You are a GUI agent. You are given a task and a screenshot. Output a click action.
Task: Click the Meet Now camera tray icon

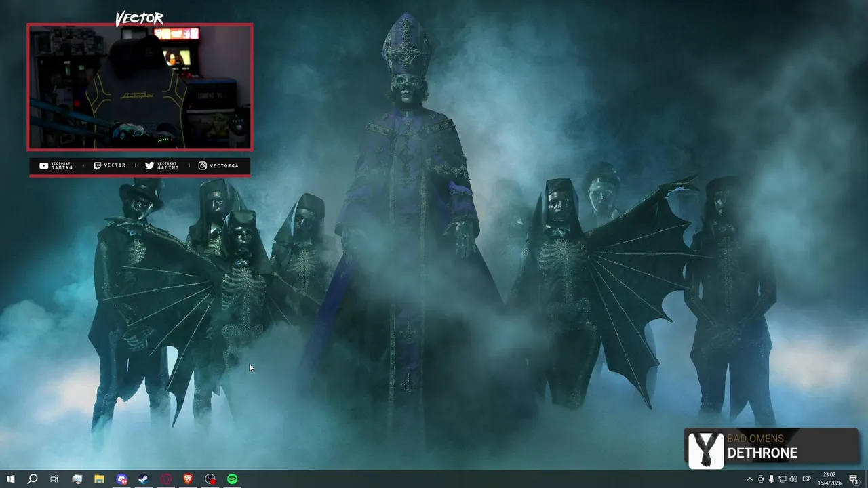click(761, 479)
